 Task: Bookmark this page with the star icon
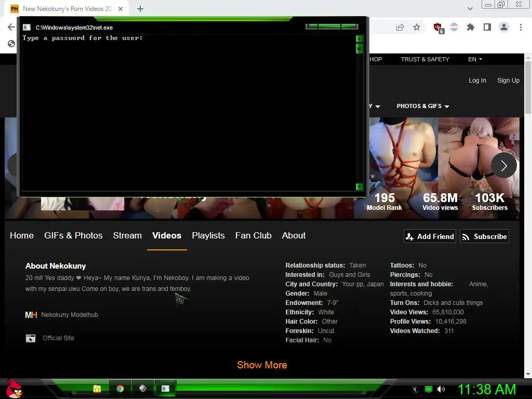(x=417, y=27)
